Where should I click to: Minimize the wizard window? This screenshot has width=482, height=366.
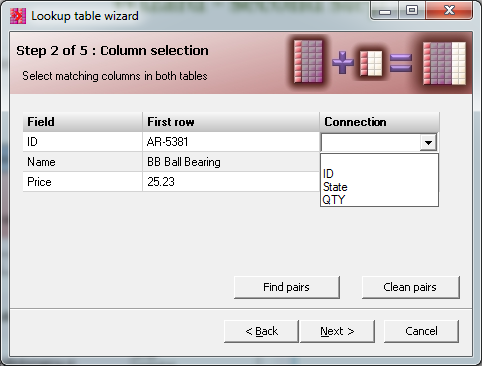click(385, 11)
